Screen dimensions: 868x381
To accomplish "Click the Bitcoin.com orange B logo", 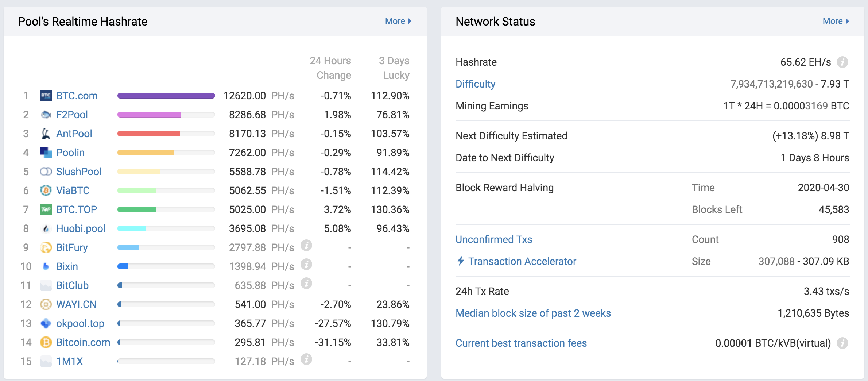I will pyautogui.click(x=46, y=342).
